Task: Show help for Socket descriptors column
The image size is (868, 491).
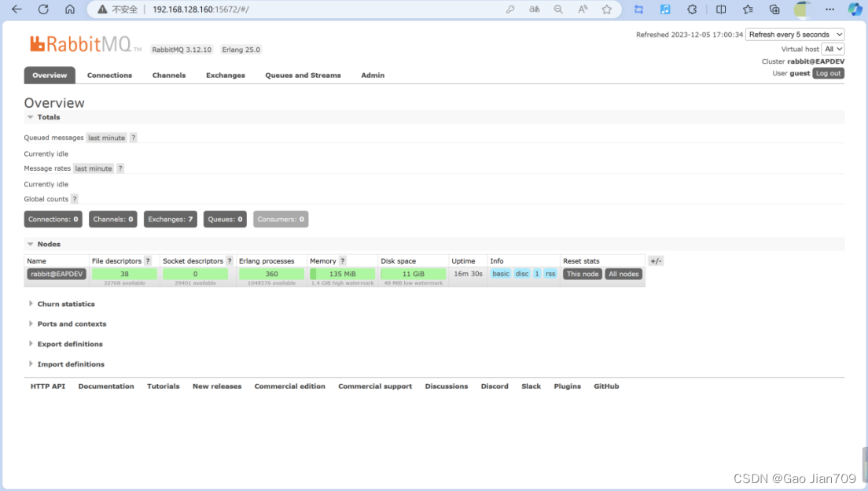Action: [x=229, y=261]
